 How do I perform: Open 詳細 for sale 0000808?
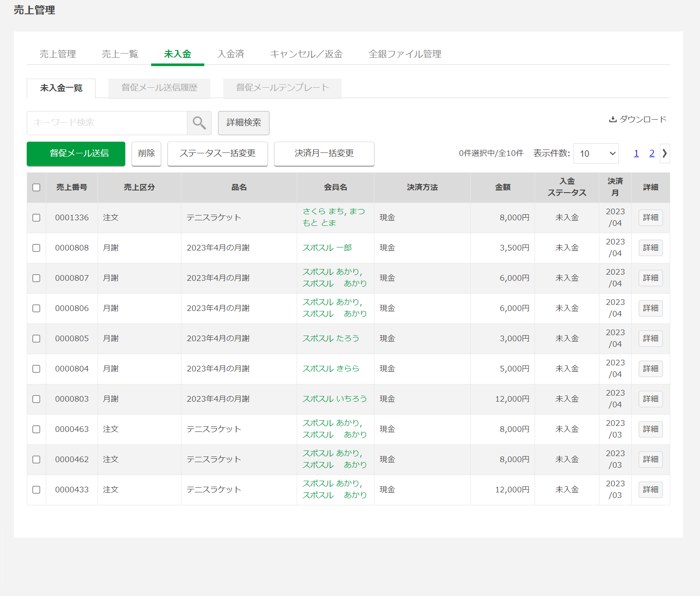(x=651, y=248)
